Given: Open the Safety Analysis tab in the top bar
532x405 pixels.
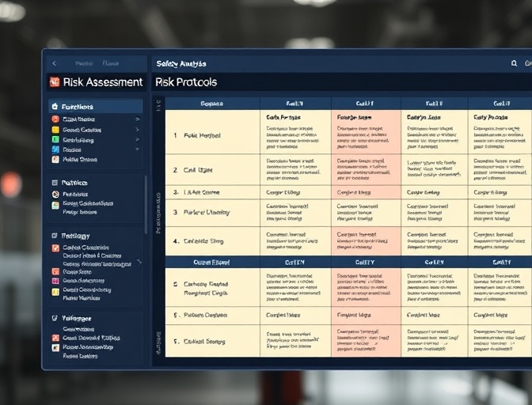Looking at the screenshot, I should click(181, 64).
